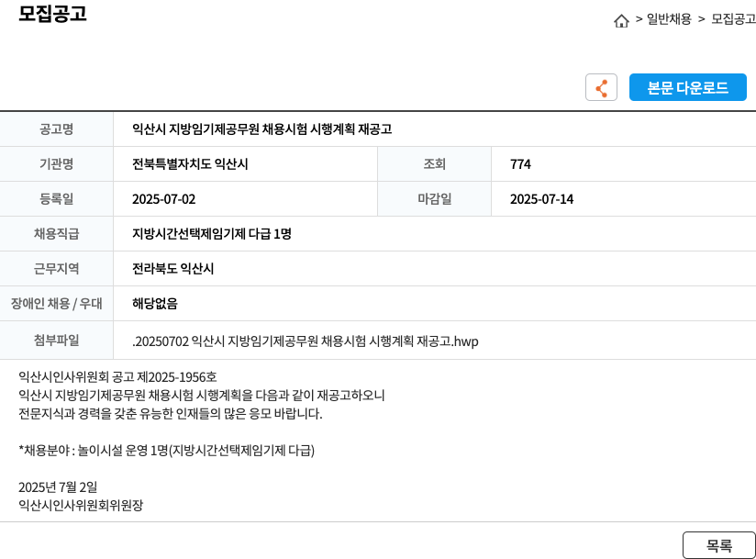The image size is (756, 559).
Task: Select the 채용직급 label cell
Action: pyautogui.click(x=56, y=234)
